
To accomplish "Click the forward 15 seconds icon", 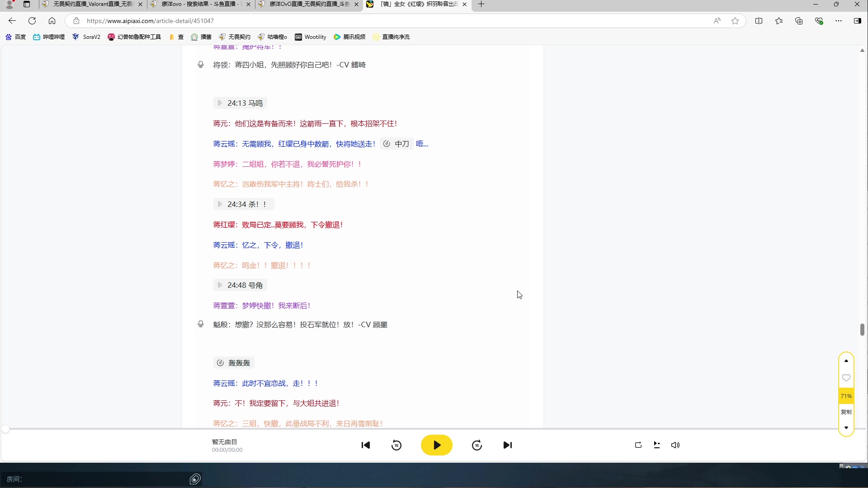I will pyautogui.click(x=477, y=445).
